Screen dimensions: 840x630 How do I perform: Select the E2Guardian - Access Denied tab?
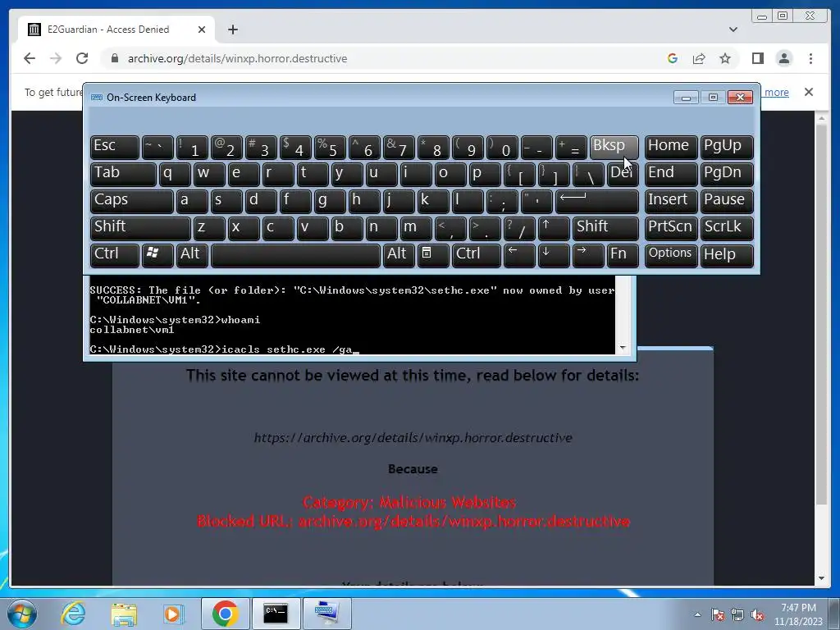[116, 30]
